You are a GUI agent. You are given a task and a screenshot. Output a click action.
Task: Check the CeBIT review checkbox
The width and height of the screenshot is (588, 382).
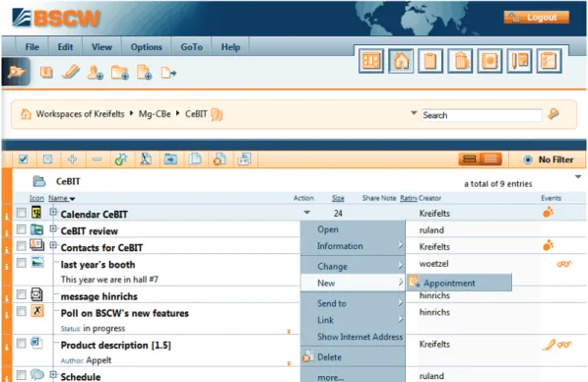coord(22,229)
